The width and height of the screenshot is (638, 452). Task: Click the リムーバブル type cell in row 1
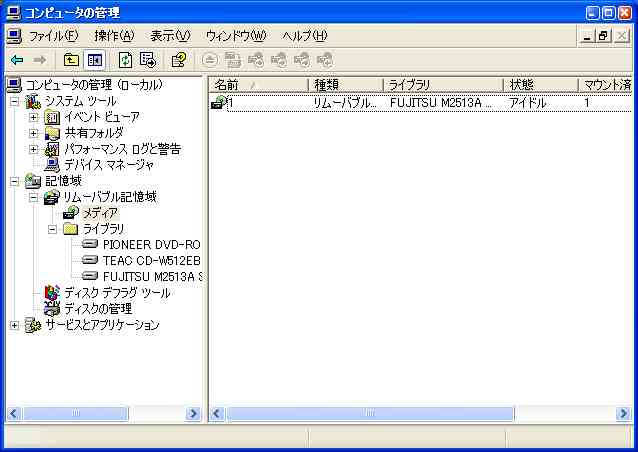click(x=344, y=103)
